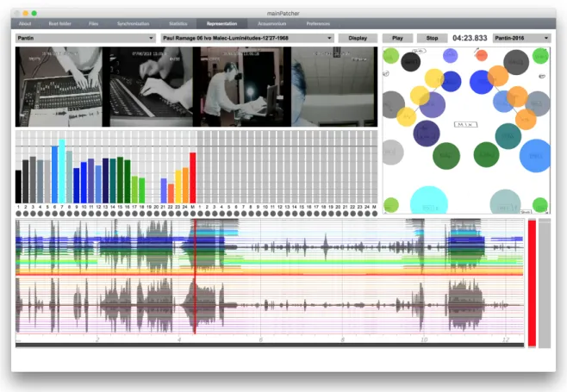Click the red playhead line on waveform

pyautogui.click(x=195, y=277)
